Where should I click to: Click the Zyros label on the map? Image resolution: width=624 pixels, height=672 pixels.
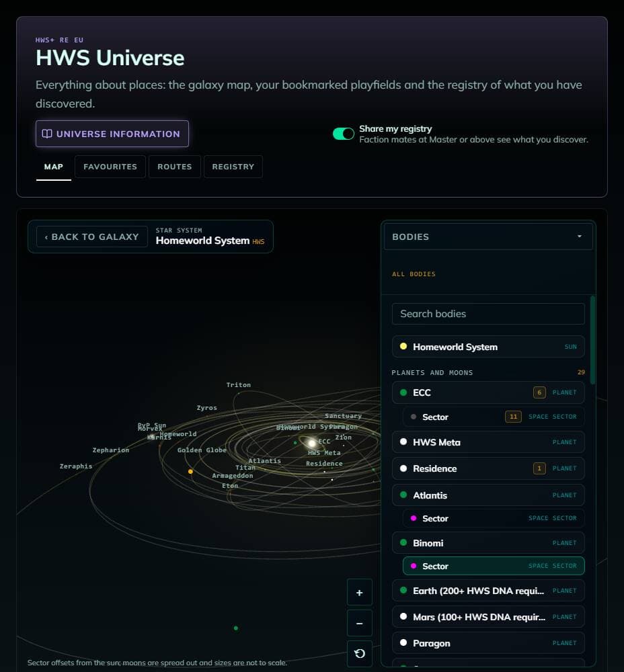click(206, 408)
